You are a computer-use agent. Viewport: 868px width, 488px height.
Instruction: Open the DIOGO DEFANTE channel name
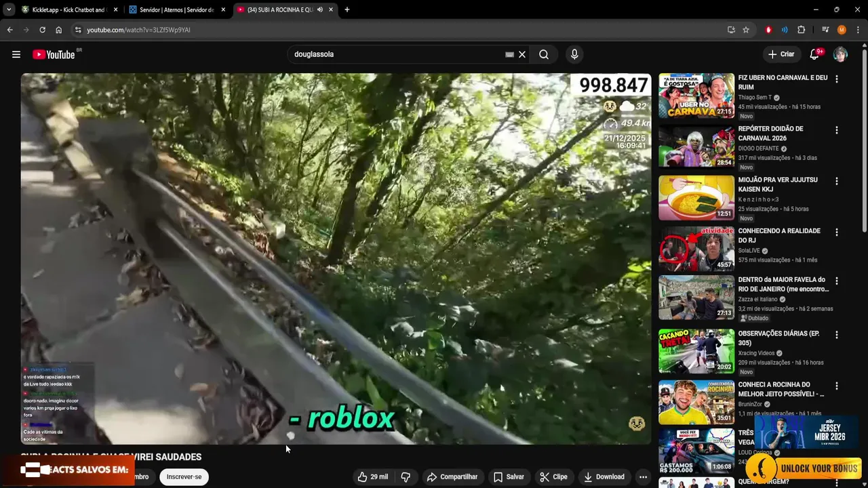pyautogui.click(x=758, y=148)
